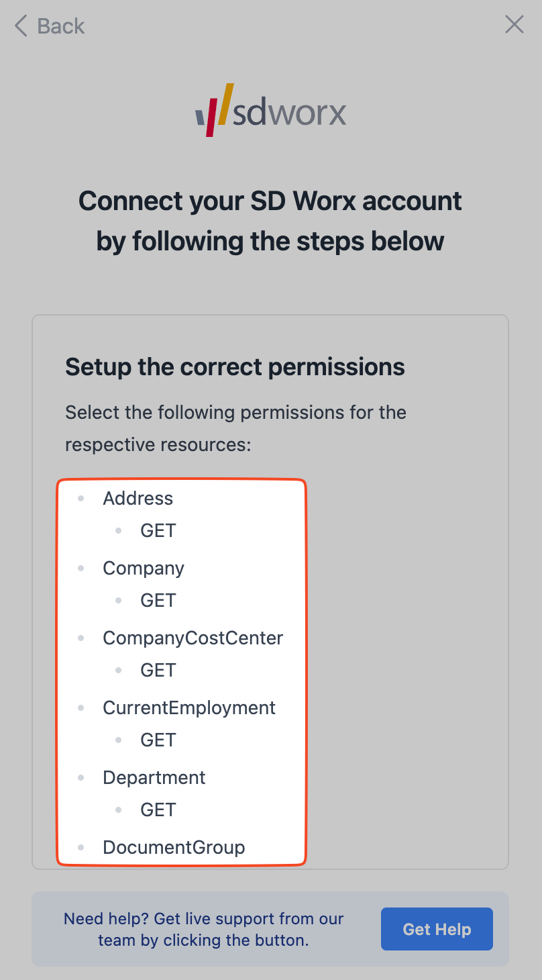
Task: Click GET permission under Address
Action: (x=158, y=530)
